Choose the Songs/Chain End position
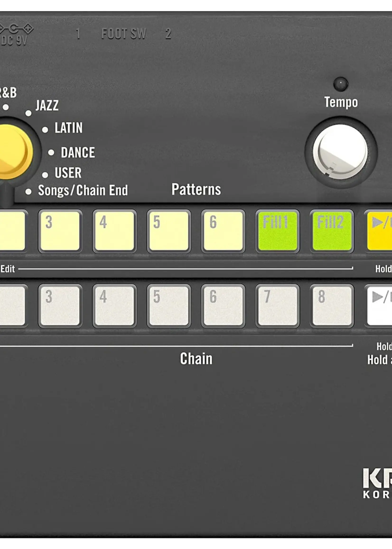Image resolution: width=392 pixels, height=549 pixels. (x=83, y=191)
